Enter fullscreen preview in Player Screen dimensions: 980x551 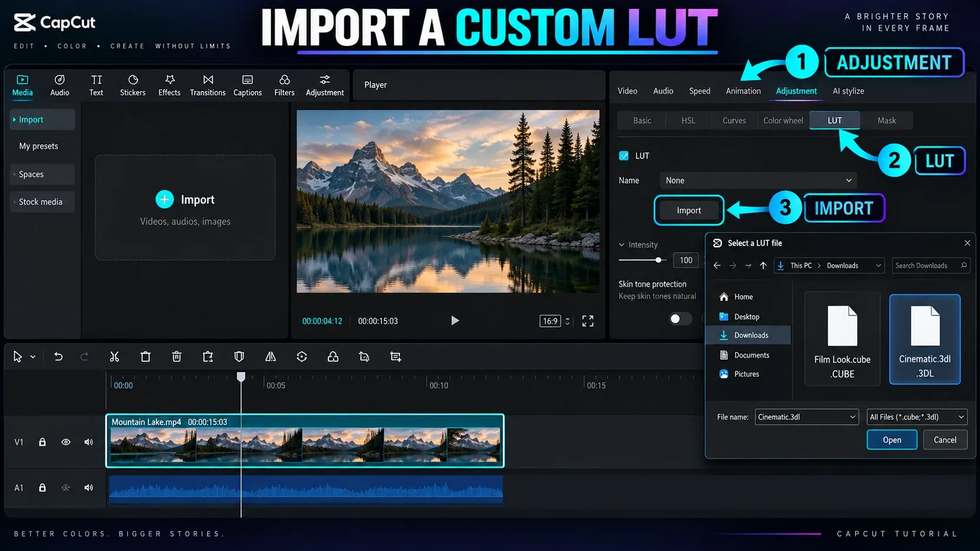[588, 321]
